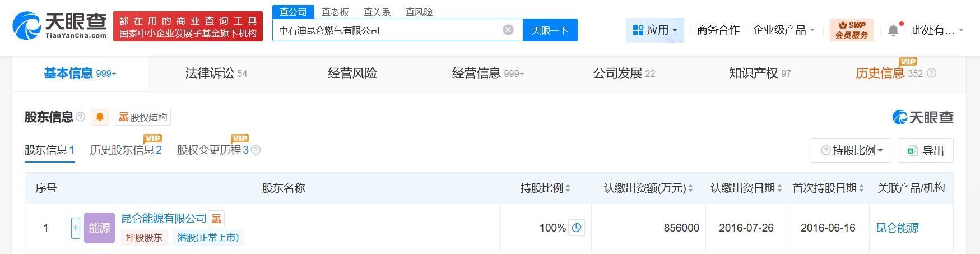Open the 应用 dropdown menu

point(654,30)
